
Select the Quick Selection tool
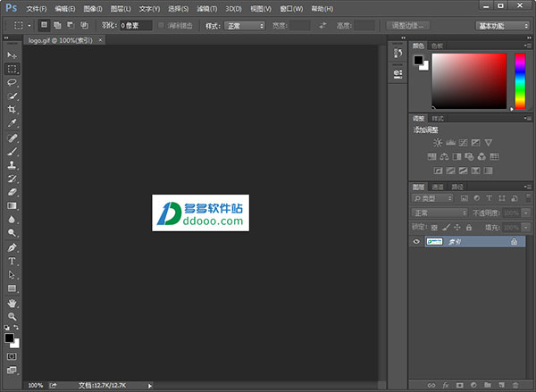pyautogui.click(x=12, y=96)
